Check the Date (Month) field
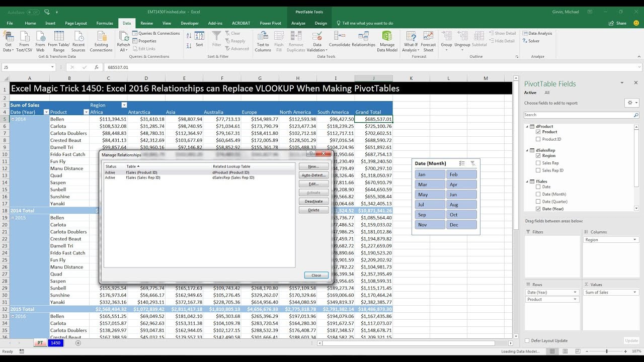Viewport: 644px width, 362px height. 538,194
